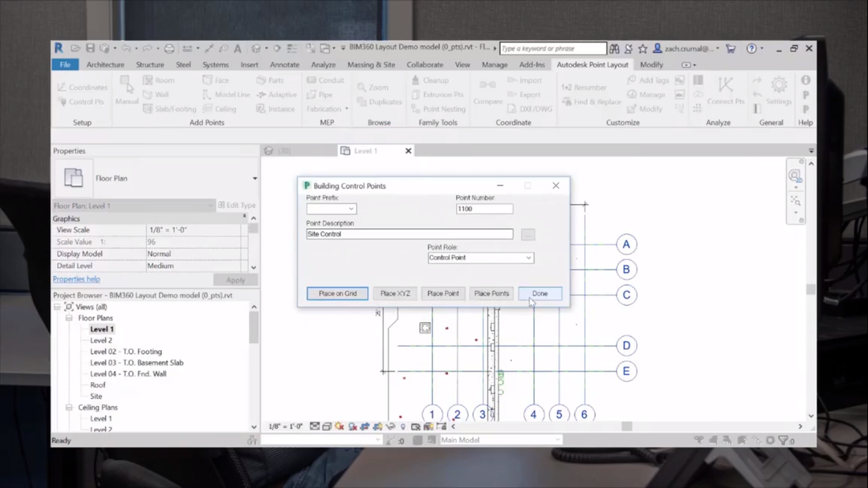Toggle Reveal Hidden Elements lightbulb icon
This screenshot has width=868, height=488.
pyautogui.click(x=403, y=427)
